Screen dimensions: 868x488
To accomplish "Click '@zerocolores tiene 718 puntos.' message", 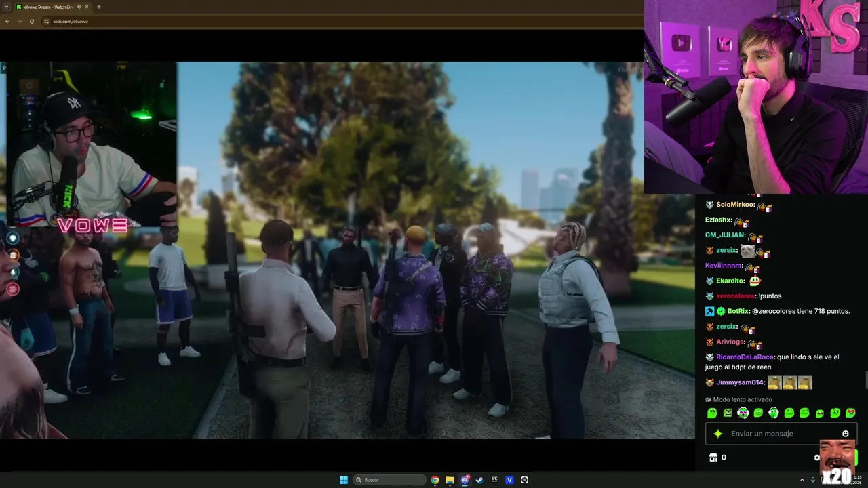I will 801,311.
